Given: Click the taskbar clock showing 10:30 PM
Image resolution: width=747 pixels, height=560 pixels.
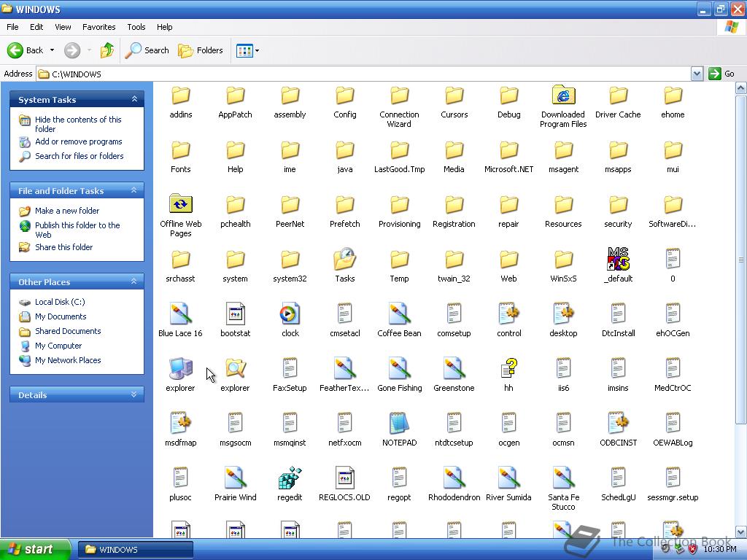Looking at the screenshot, I should 720,549.
